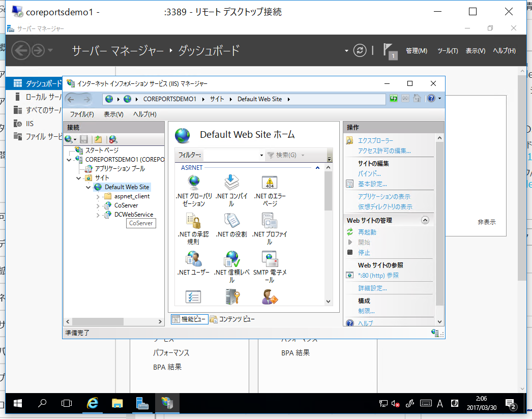Screen dimensions: 532x419
Task: Select Application Pools tree item
Action: [x=120, y=169]
